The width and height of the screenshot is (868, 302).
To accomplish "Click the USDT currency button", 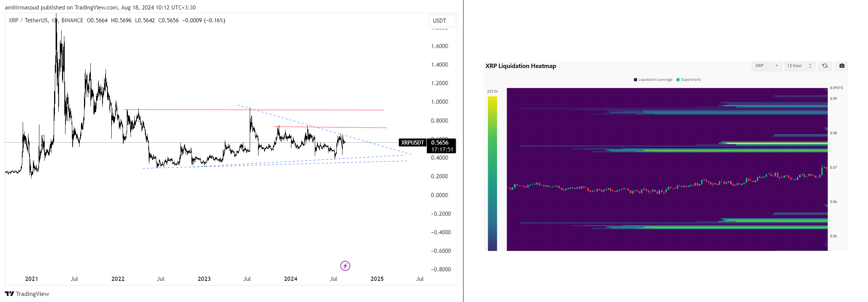I will coord(442,21).
